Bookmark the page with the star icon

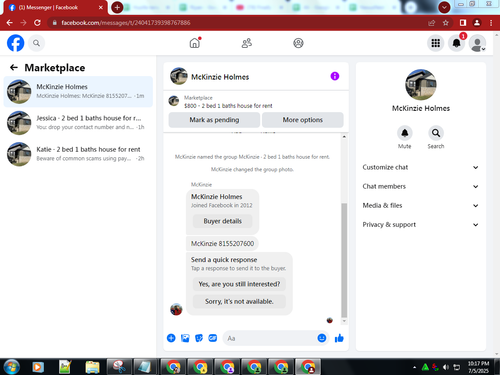[x=446, y=23]
